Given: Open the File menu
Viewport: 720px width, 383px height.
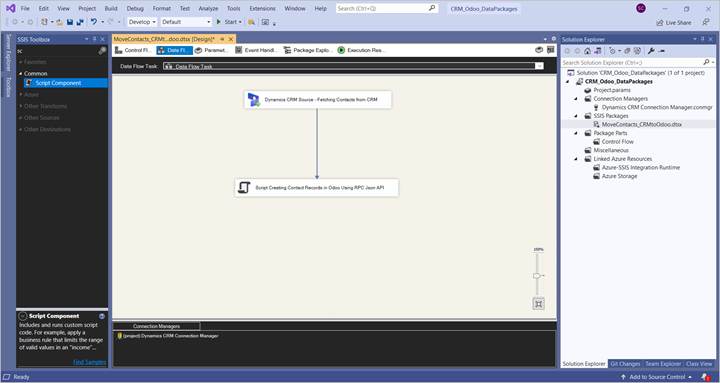Looking at the screenshot, I should [25, 8].
